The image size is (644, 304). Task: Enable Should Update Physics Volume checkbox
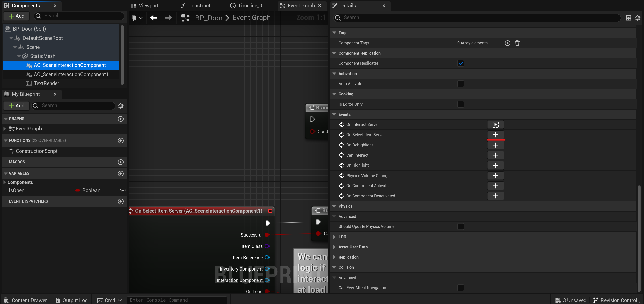[461, 227]
